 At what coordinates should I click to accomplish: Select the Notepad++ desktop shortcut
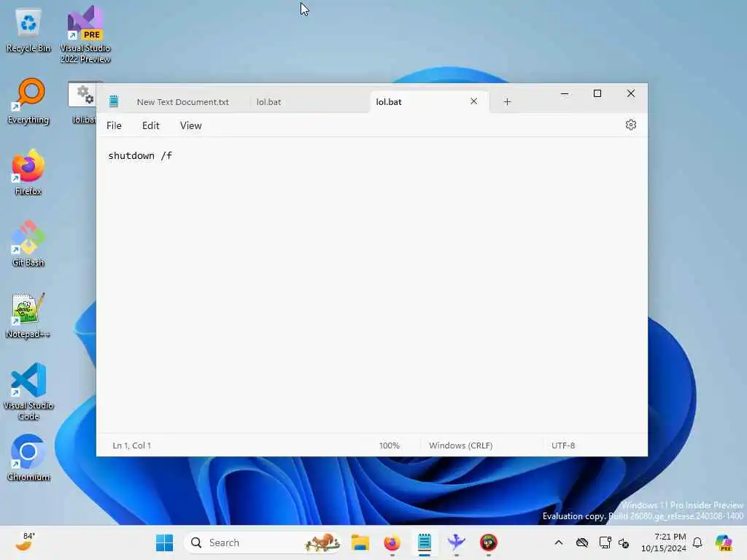[x=28, y=315]
